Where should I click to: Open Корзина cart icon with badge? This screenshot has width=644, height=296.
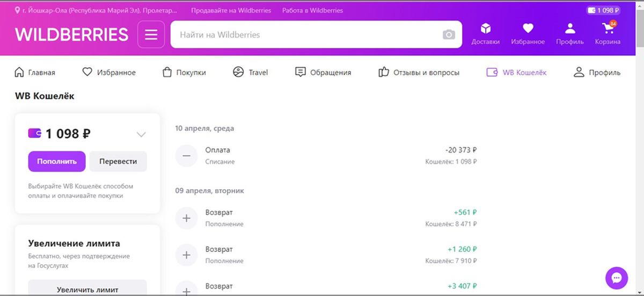(x=608, y=33)
